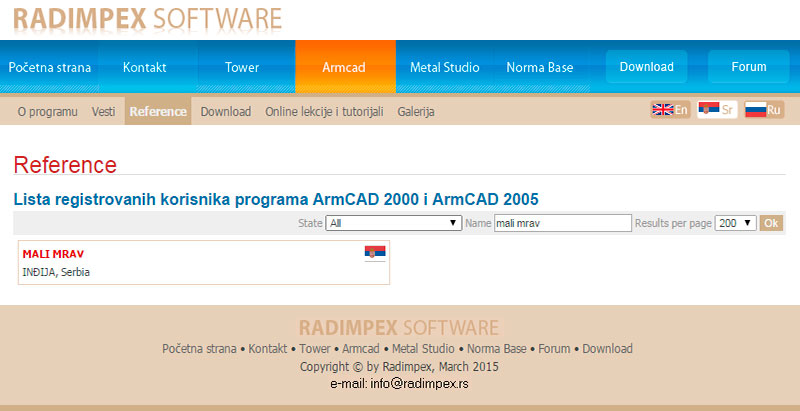Switch language to Serbian flag button
Viewport: 800px width, 411px height.
coord(717,110)
